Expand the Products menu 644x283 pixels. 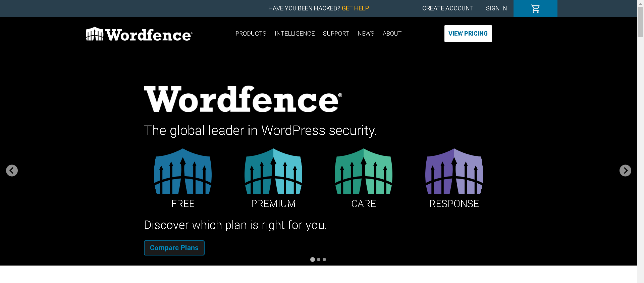[x=251, y=34]
